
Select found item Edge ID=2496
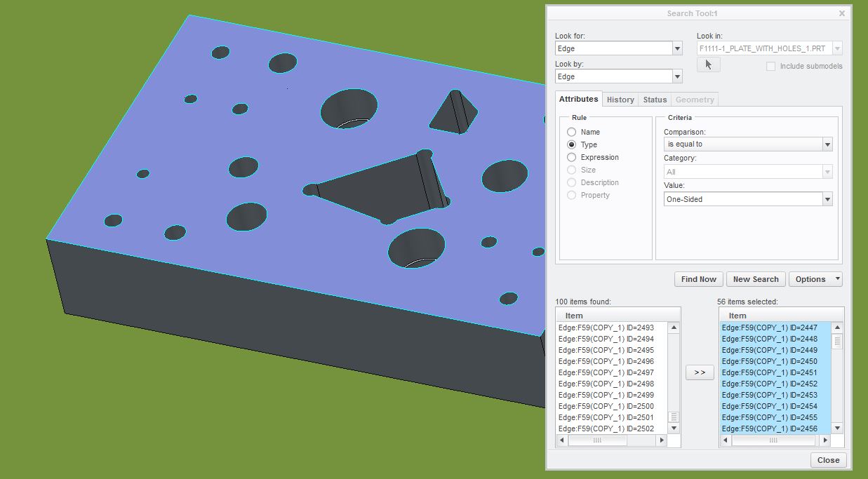click(x=612, y=361)
